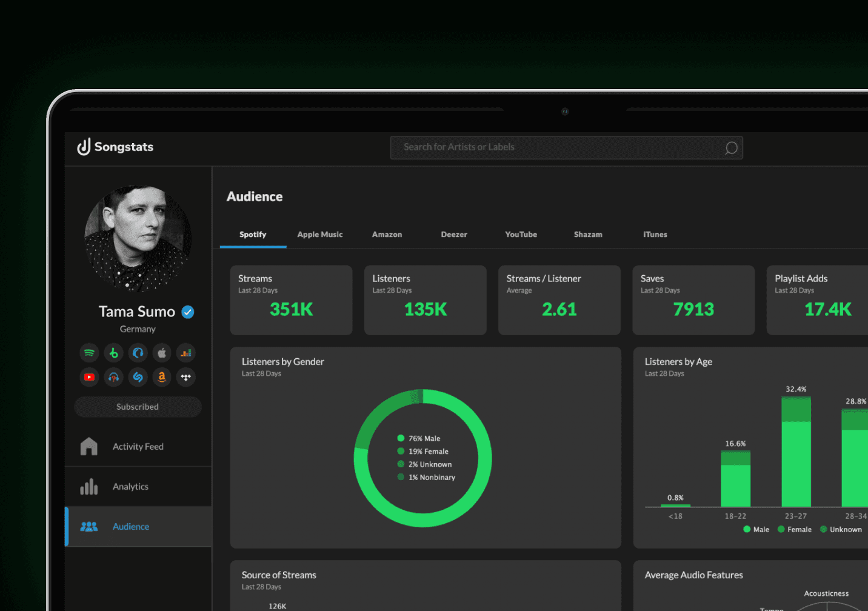Click the people icon for Audience
The height and width of the screenshot is (611, 868).
coord(89,527)
